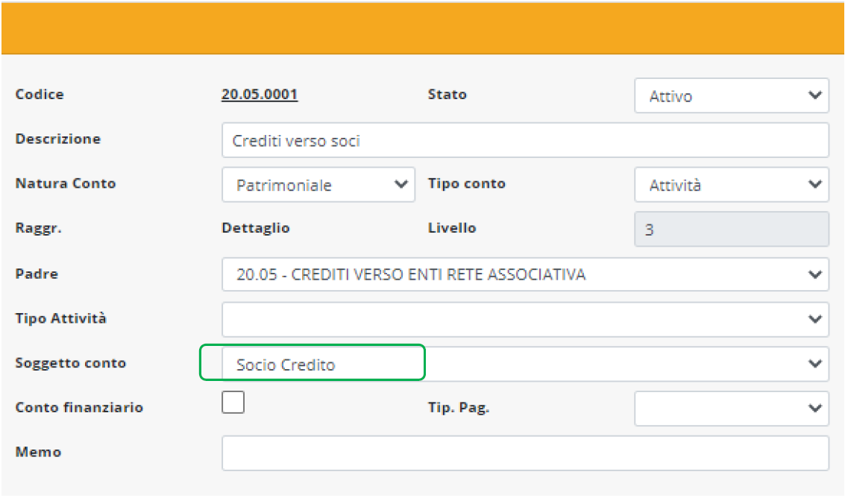The height and width of the screenshot is (504, 848).
Task: Enable the Conto finanziario checkbox
Action: point(233,403)
